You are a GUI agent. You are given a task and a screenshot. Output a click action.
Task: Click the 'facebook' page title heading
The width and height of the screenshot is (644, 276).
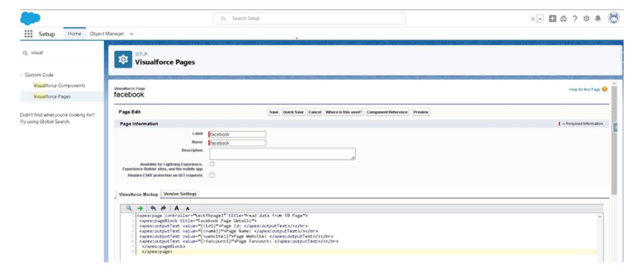pyautogui.click(x=130, y=95)
